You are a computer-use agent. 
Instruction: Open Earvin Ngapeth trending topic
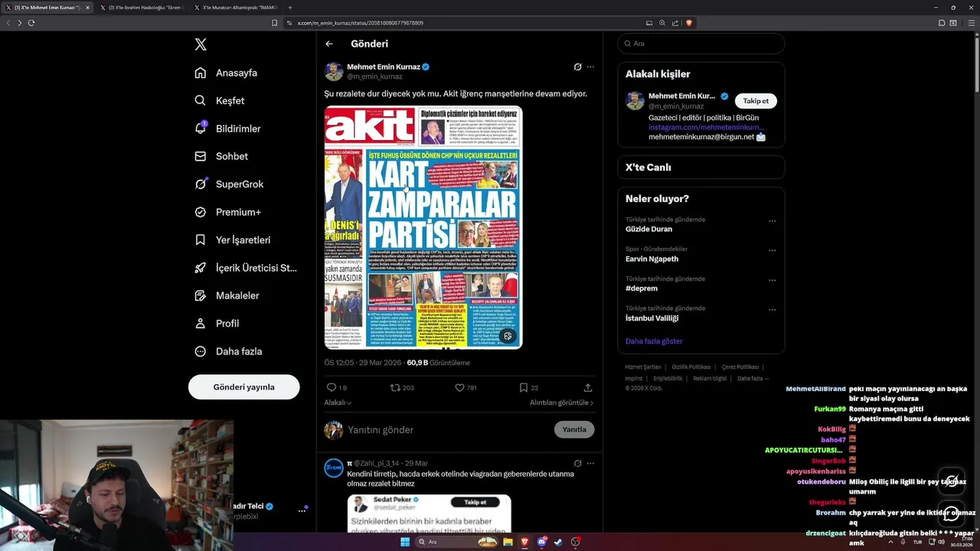[x=652, y=259]
